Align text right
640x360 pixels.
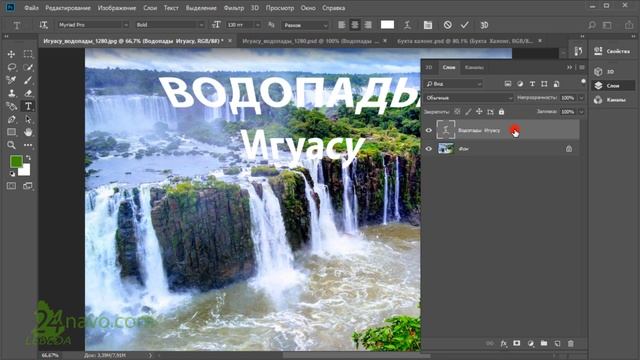[x=368, y=25]
